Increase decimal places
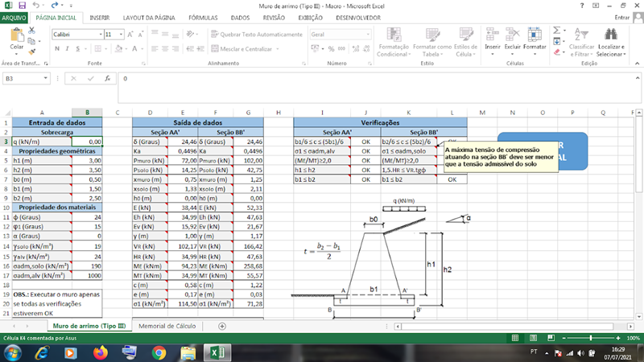644x362 pixels. coord(356,49)
